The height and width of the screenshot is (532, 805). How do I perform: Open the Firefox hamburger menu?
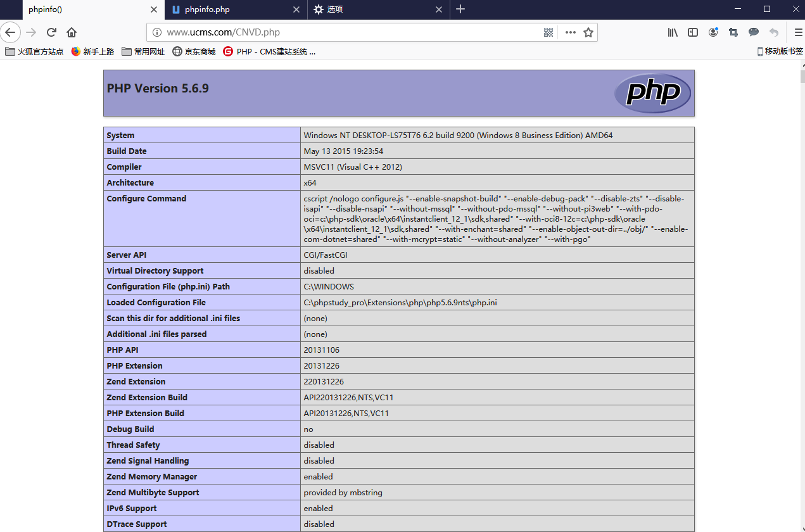[x=798, y=32]
